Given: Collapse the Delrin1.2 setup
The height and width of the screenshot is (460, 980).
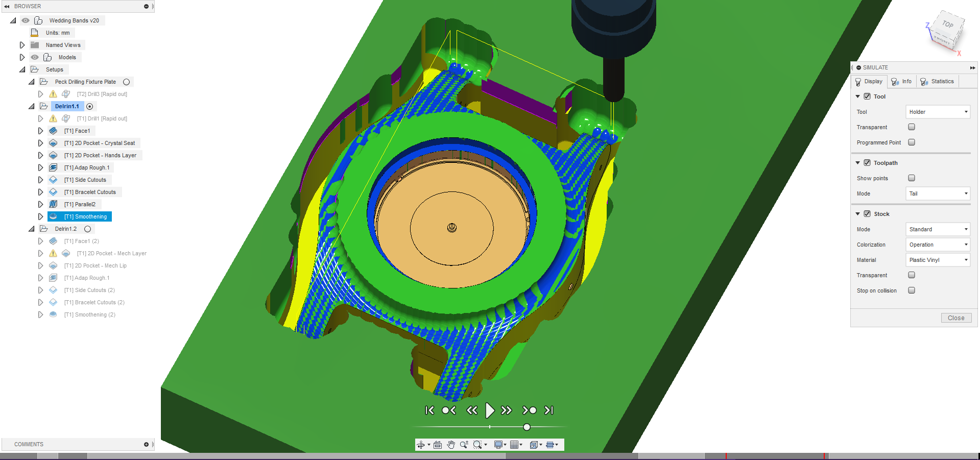Looking at the screenshot, I should (32, 229).
